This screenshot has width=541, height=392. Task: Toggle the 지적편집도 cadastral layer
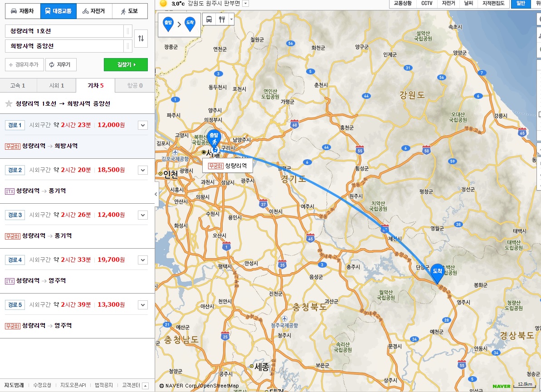pos(493,4)
